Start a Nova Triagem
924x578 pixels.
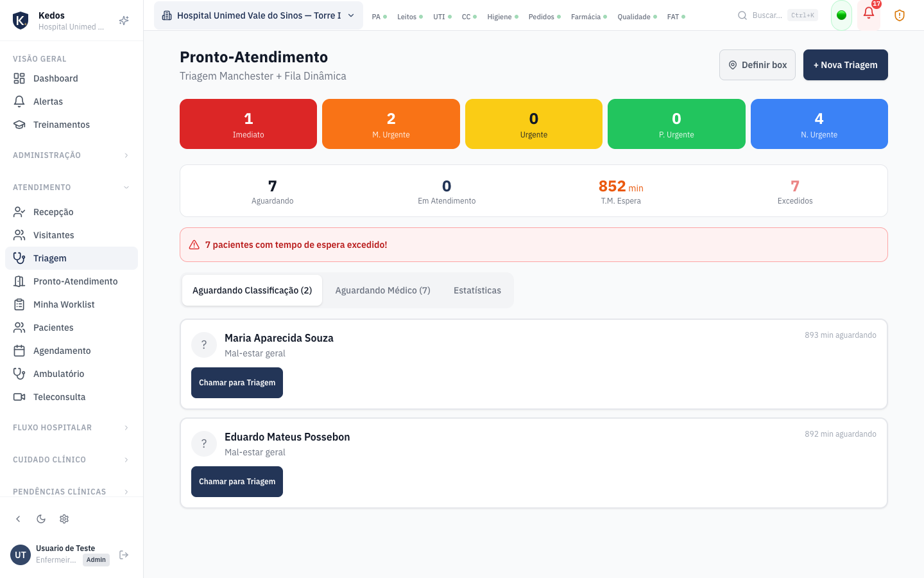(846, 65)
